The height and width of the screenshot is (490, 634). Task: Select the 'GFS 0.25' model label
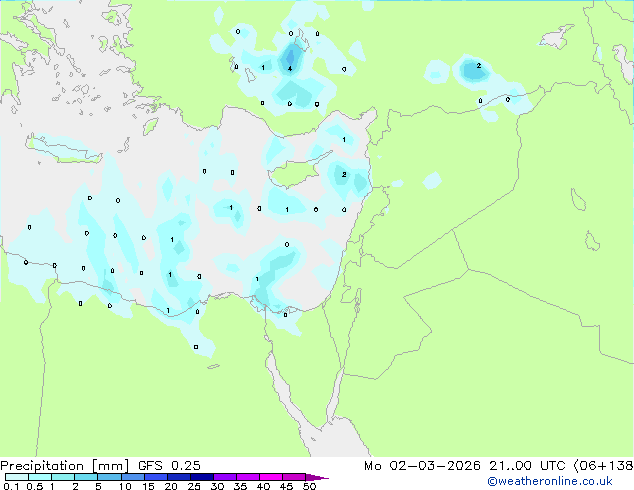pyautogui.click(x=169, y=466)
